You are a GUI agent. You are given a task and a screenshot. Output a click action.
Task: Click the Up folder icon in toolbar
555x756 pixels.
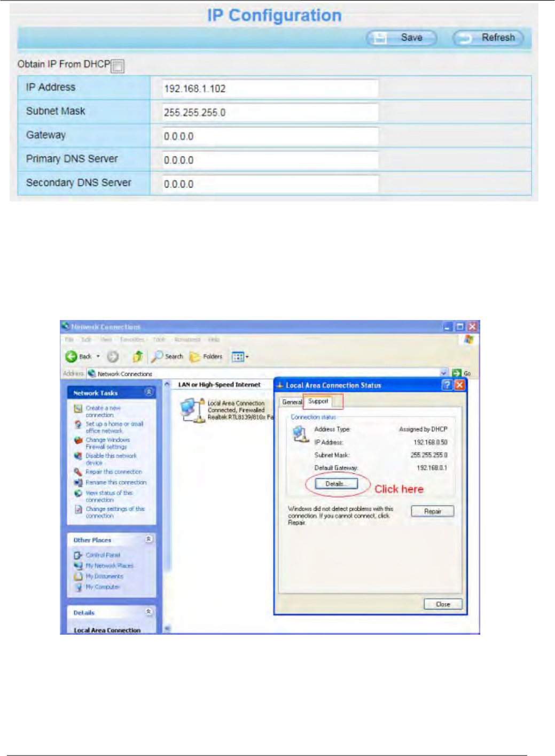pyautogui.click(x=138, y=356)
